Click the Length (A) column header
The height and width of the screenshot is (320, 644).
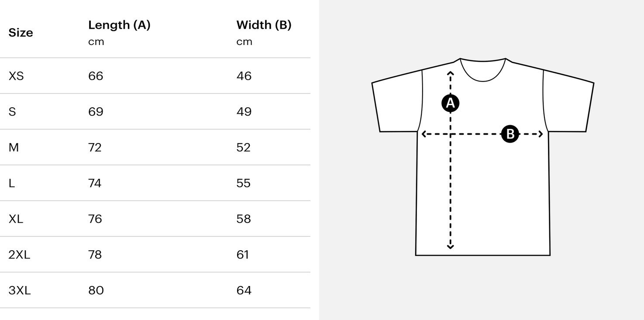click(x=119, y=25)
